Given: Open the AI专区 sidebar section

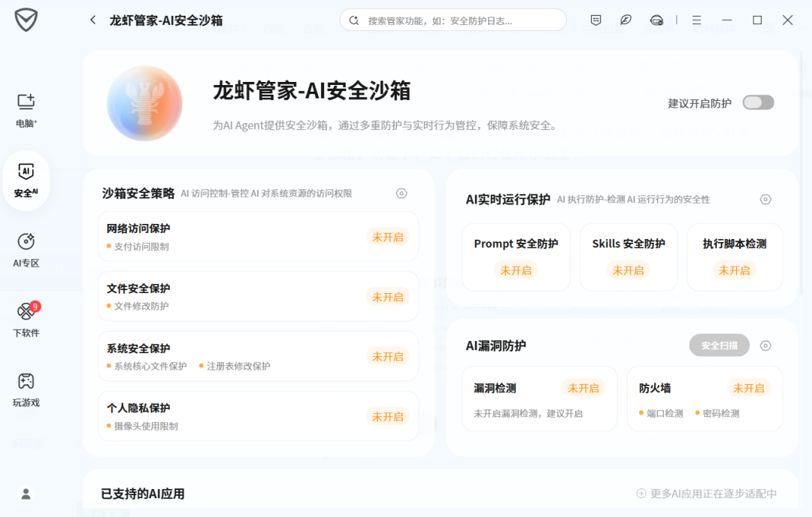Looking at the screenshot, I should pyautogui.click(x=26, y=248).
